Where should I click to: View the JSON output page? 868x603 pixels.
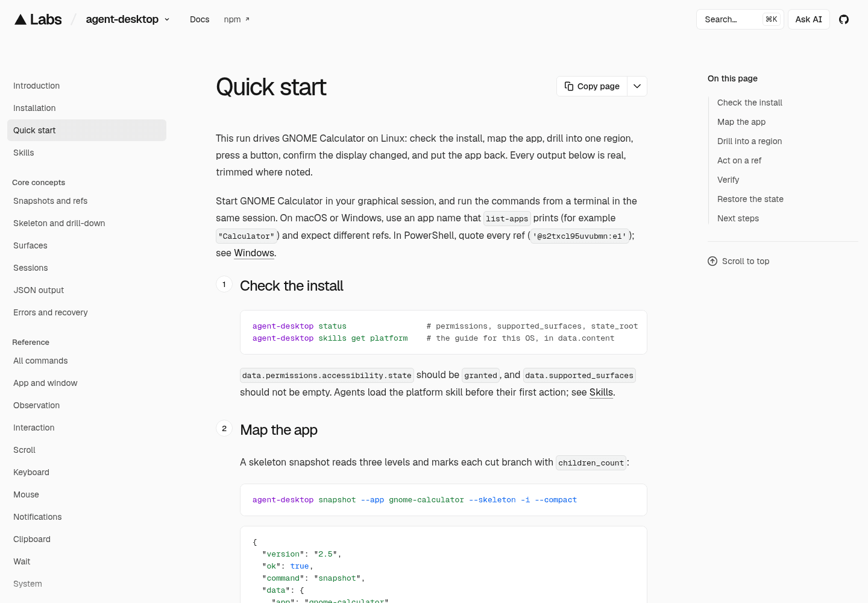(x=87, y=290)
